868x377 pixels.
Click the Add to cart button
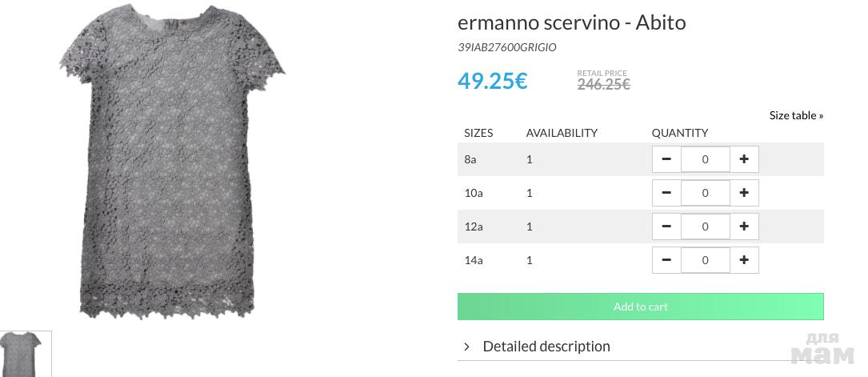click(640, 307)
